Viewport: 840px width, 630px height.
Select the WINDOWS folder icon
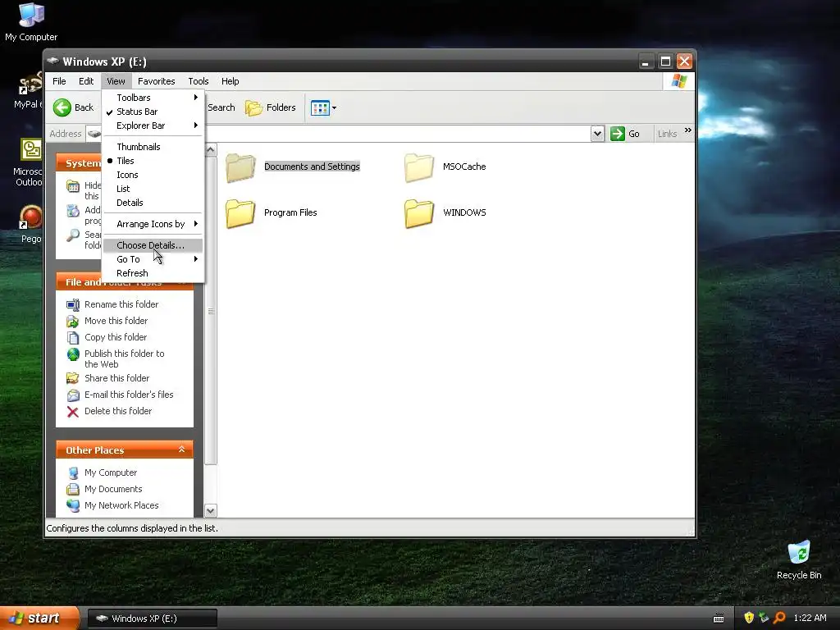point(419,213)
